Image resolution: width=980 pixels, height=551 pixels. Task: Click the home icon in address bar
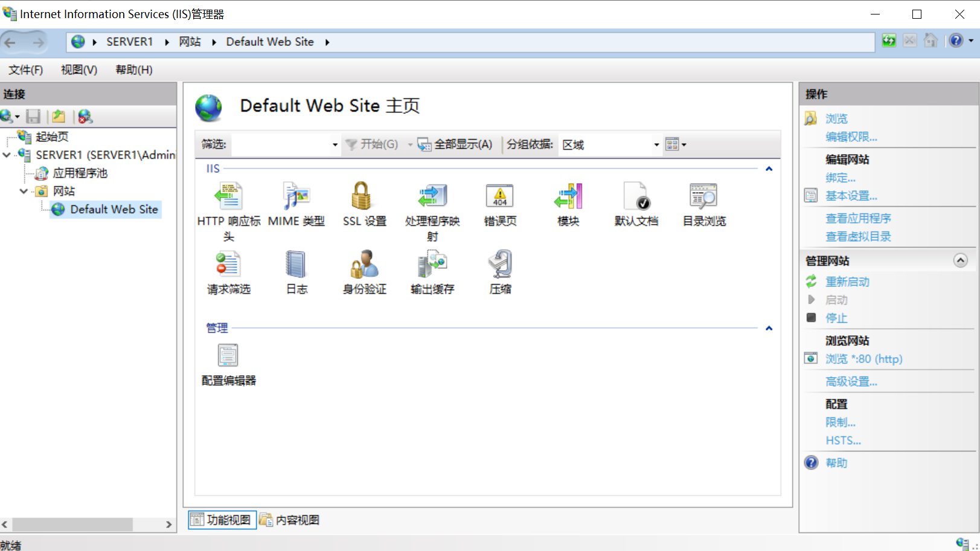tap(931, 41)
